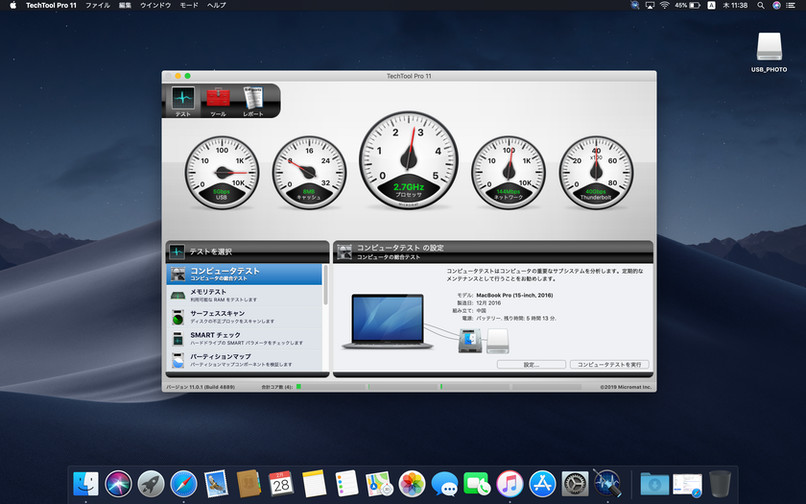The width and height of the screenshot is (806, 504).
Task: Click the USB speed gauge
Action: 222,172
